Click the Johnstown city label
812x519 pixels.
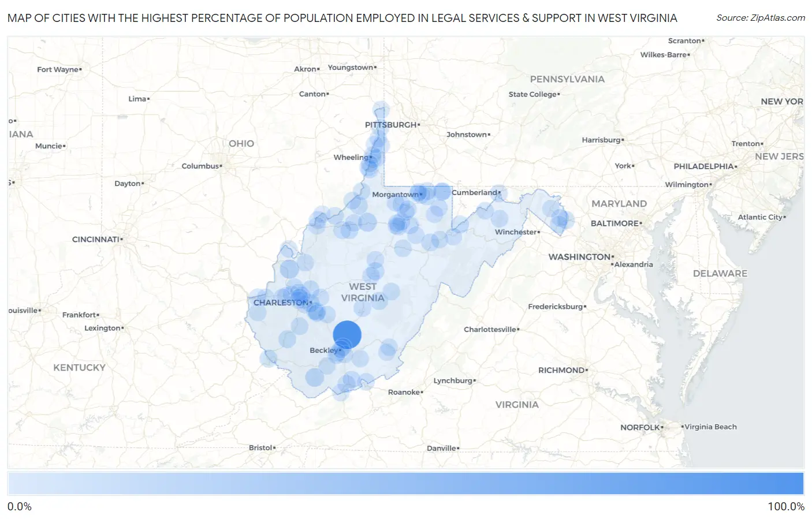point(467,135)
